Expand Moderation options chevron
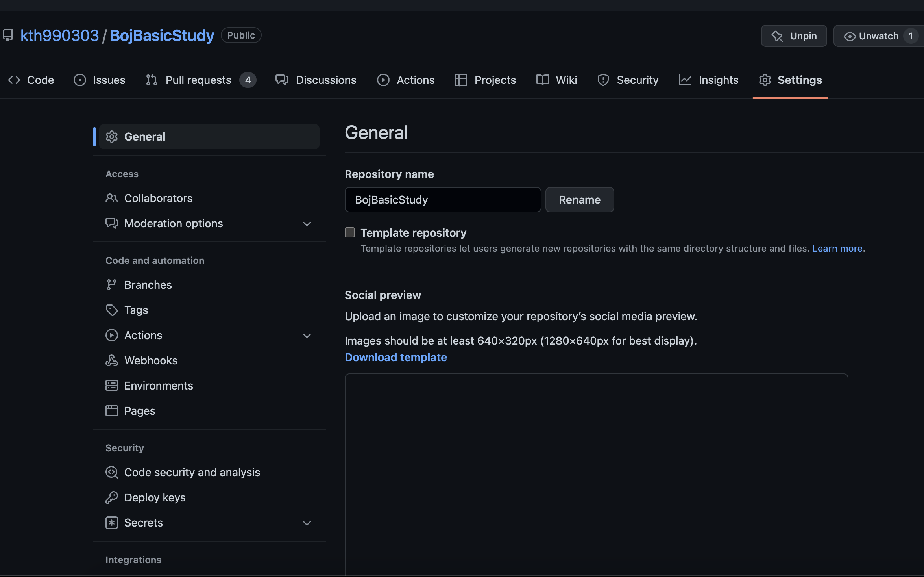 coord(307,224)
